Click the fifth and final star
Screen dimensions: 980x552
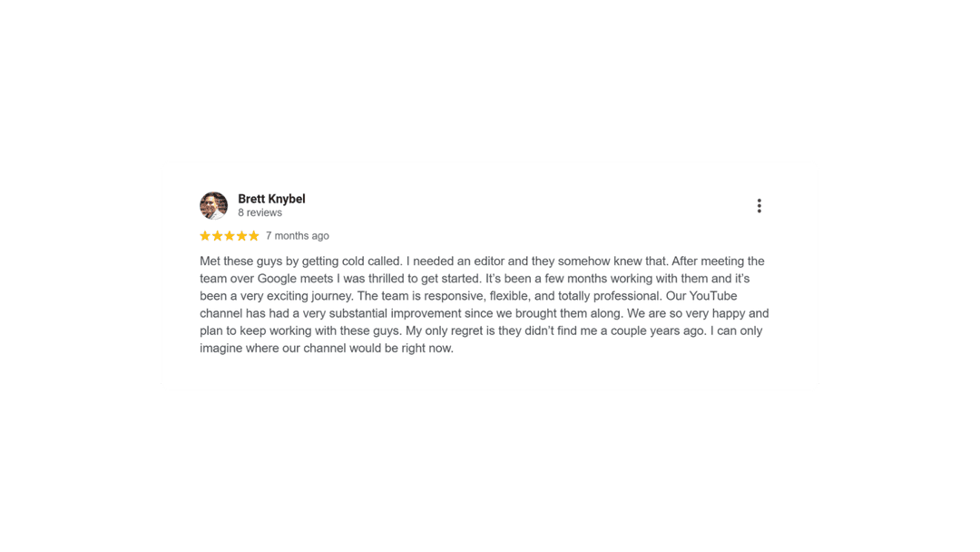point(254,235)
